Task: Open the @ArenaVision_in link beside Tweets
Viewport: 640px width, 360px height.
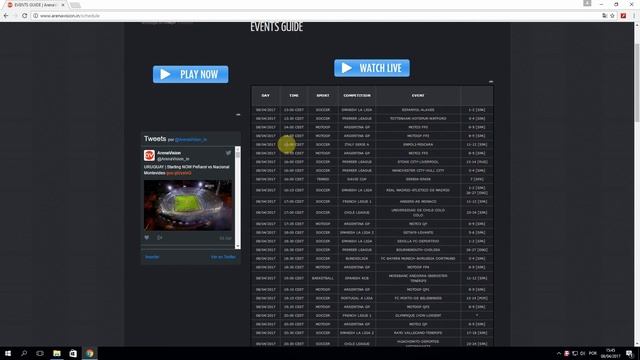Action: (191, 140)
